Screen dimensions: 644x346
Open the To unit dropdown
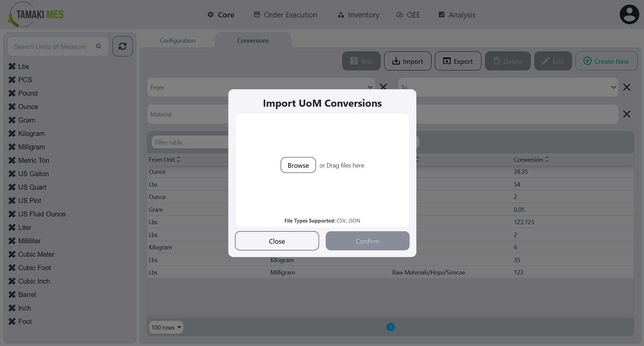[x=613, y=87]
